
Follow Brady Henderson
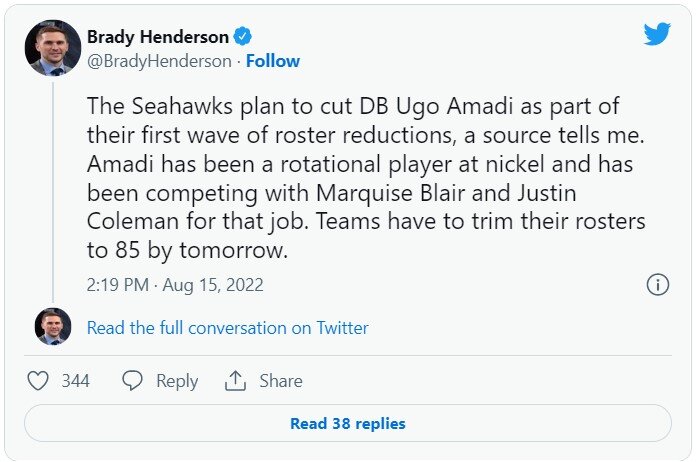(x=273, y=61)
